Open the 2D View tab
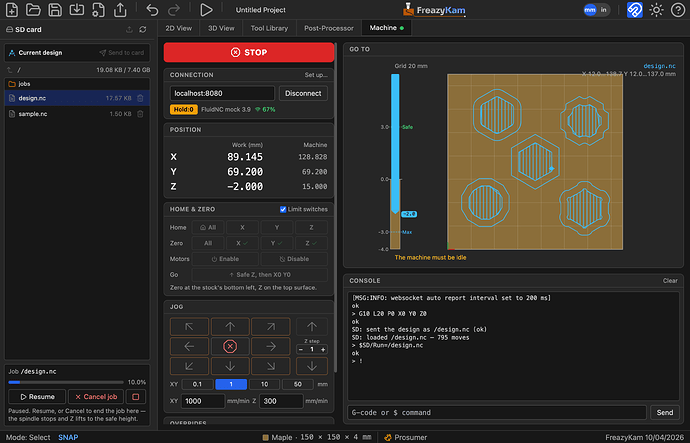The height and width of the screenshot is (443, 690). pyautogui.click(x=178, y=28)
